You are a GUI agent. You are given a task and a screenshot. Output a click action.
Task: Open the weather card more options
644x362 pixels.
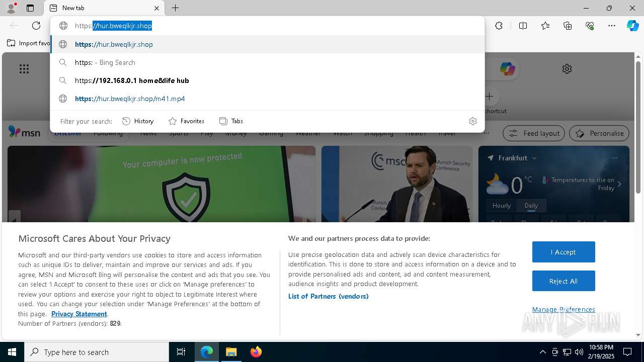point(614,158)
